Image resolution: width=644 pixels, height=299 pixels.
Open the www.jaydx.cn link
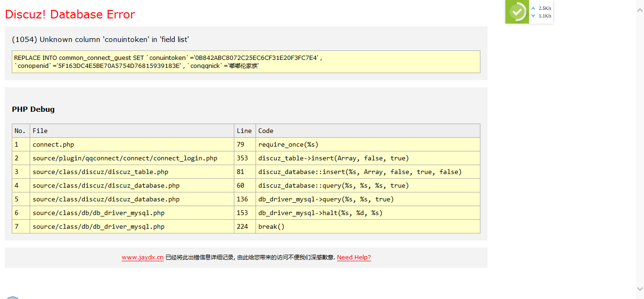click(x=142, y=257)
